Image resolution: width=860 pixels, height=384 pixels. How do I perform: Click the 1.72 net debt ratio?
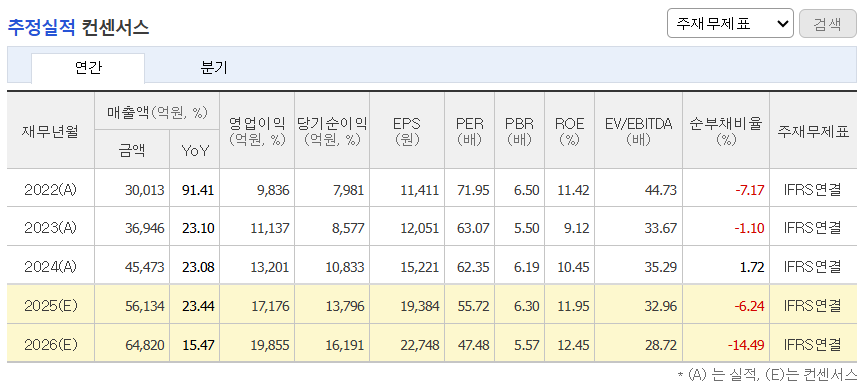(752, 267)
